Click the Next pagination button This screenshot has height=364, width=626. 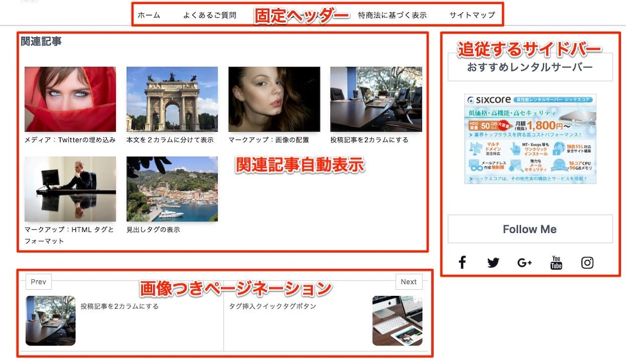coord(409,281)
